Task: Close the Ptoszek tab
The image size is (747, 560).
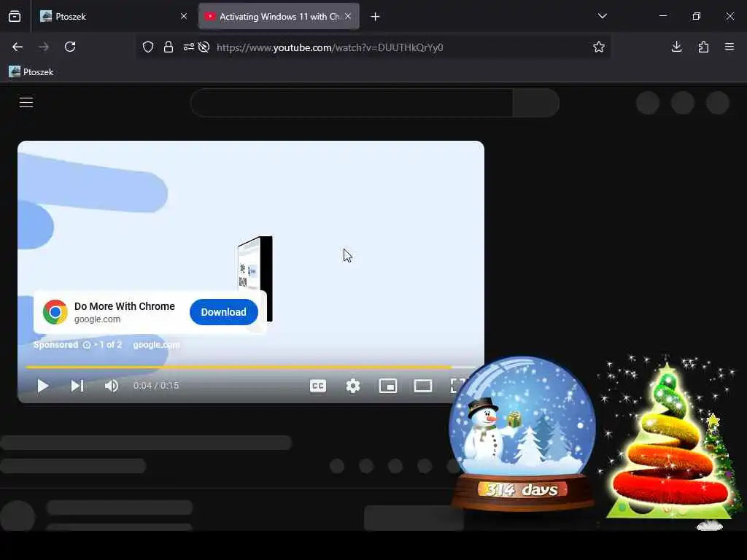Action: point(184,17)
